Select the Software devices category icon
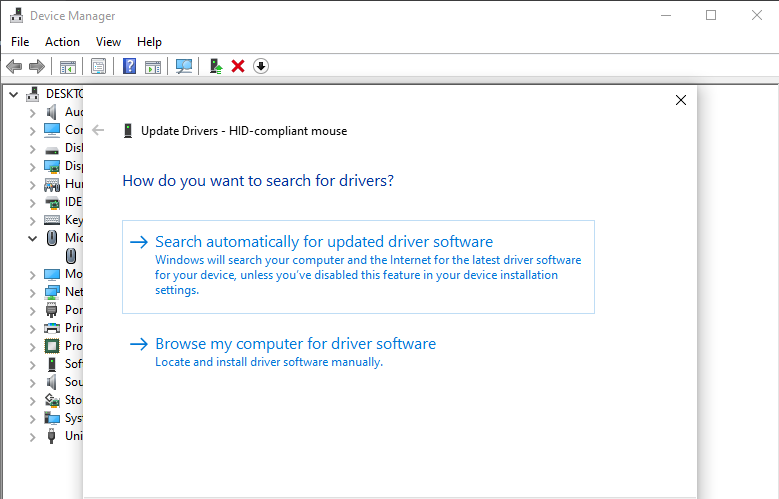 [x=52, y=364]
